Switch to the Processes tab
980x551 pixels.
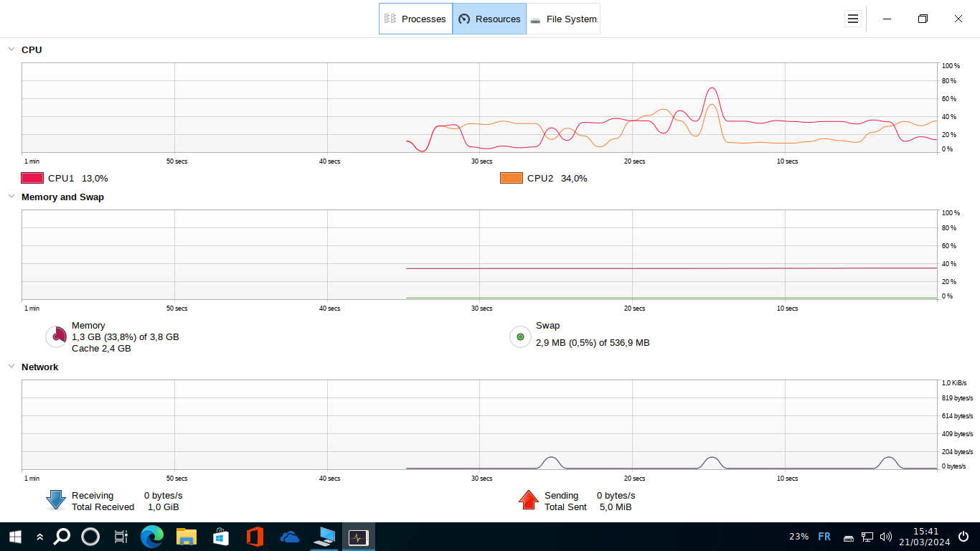[415, 19]
